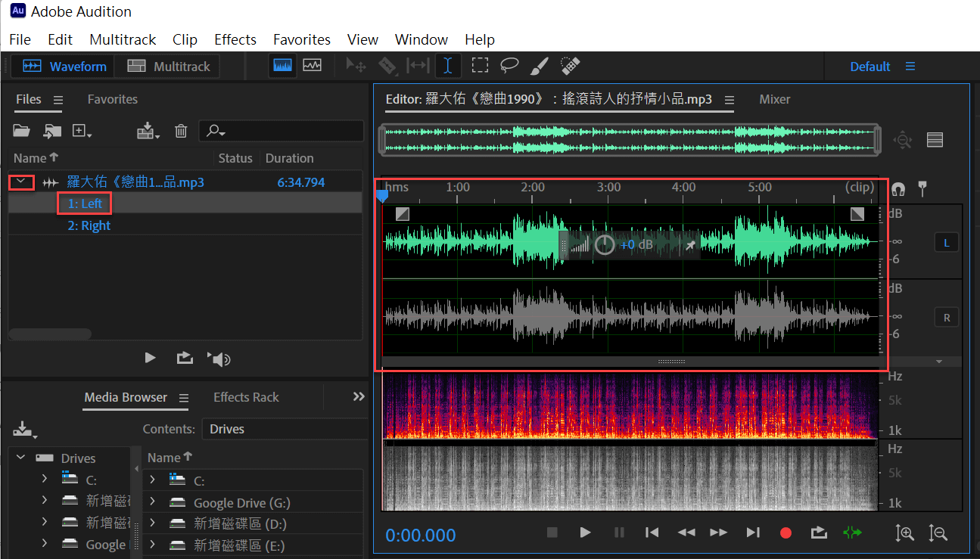Toggle the green Skip Selection button
Image resolution: width=980 pixels, height=559 pixels.
click(x=852, y=533)
